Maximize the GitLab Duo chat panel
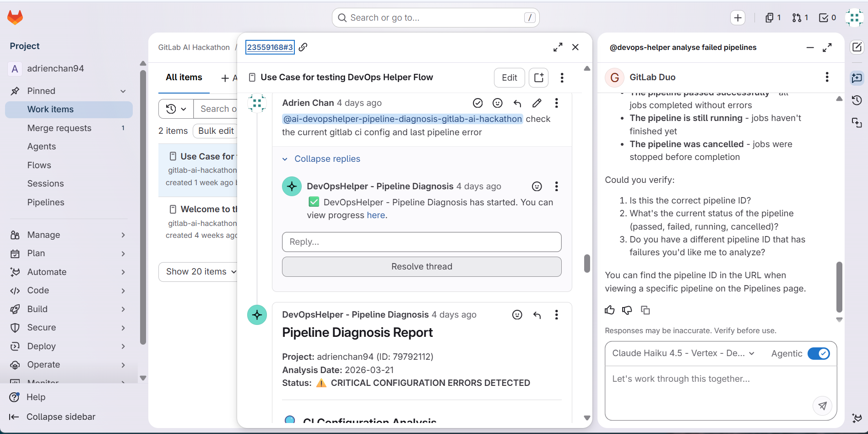This screenshot has height=434, width=868. tap(827, 48)
